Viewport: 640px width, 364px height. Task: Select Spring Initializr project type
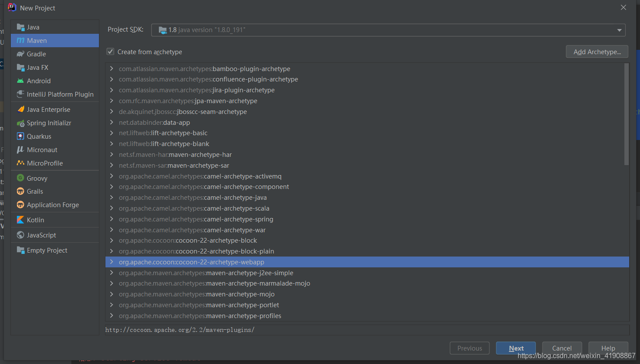click(x=55, y=123)
